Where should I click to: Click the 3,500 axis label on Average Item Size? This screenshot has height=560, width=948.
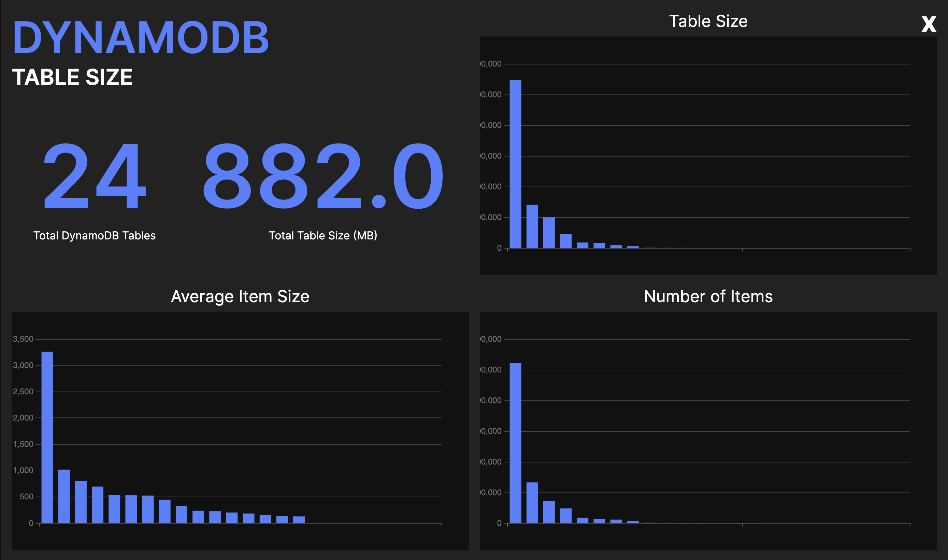(23, 339)
